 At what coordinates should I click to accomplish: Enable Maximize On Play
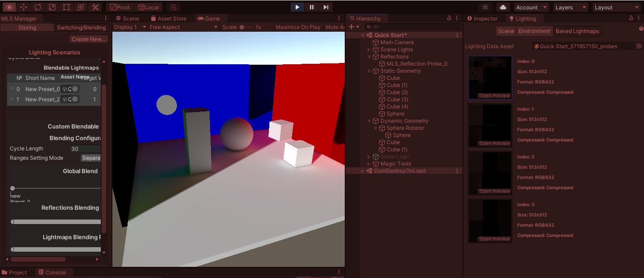[297, 27]
